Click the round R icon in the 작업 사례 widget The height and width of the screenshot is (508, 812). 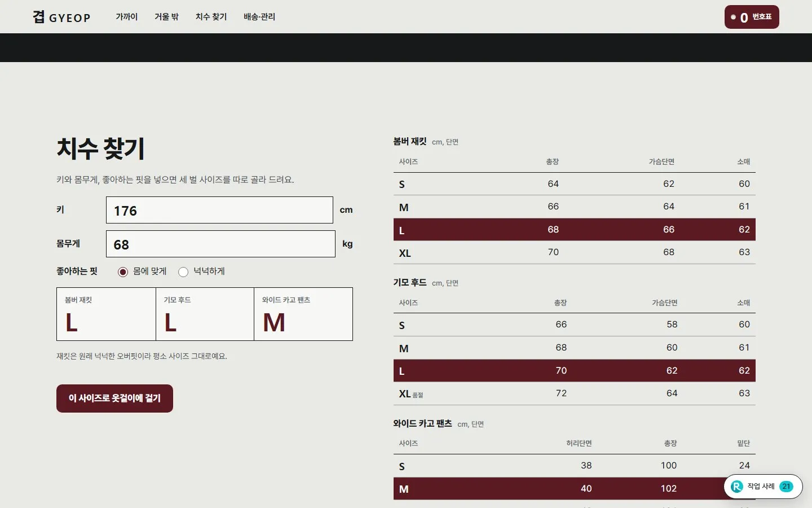pyautogui.click(x=737, y=487)
